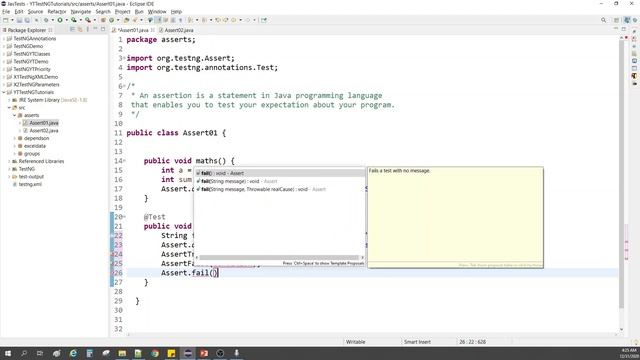This screenshot has width=640, height=360.
Task: Open the Run menu
Action: click(x=139, y=11)
